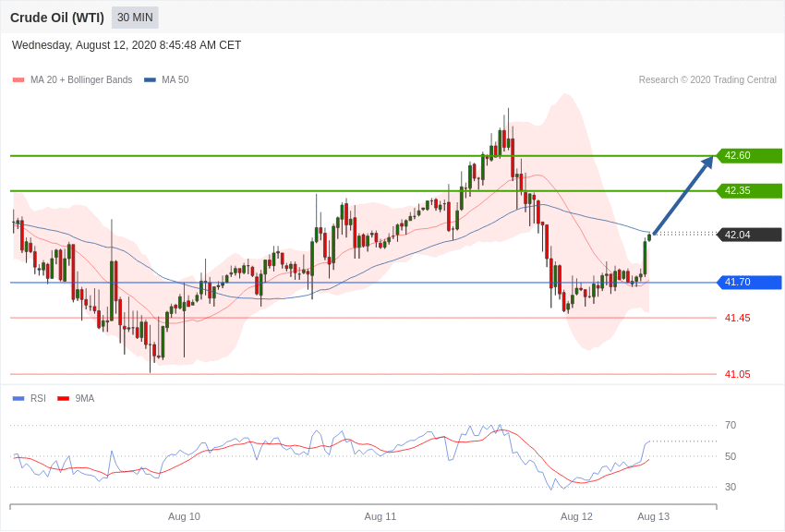Image resolution: width=785 pixels, height=532 pixels.
Task: Click the RSI 50 level label
Action: click(x=731, y=456)
